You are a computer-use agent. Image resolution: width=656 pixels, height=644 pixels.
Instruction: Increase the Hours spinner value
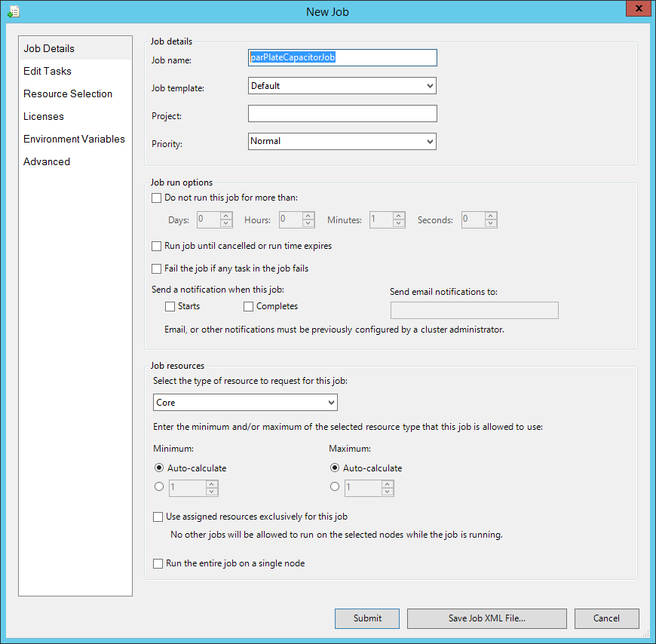(308, 216)
